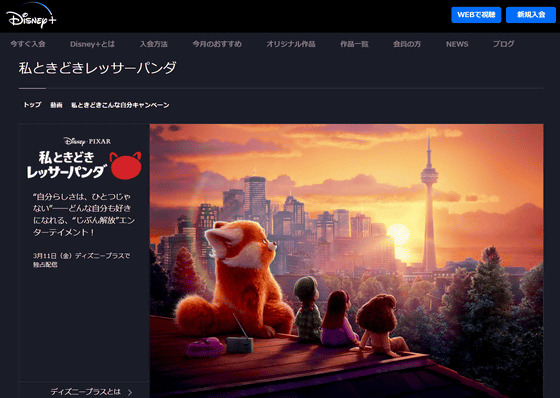Click the chevron next to ディズニープラスとは

[130, 392]
